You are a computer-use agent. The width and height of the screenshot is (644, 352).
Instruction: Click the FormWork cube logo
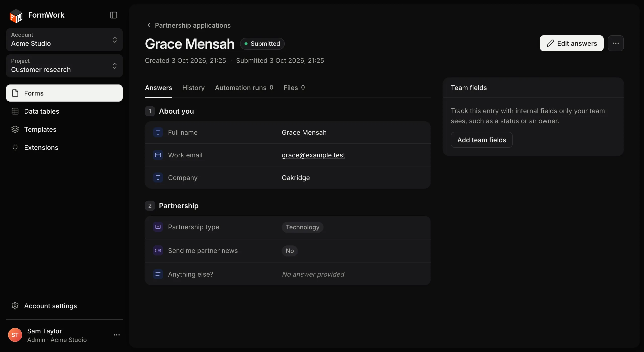(x=16, y=16)
